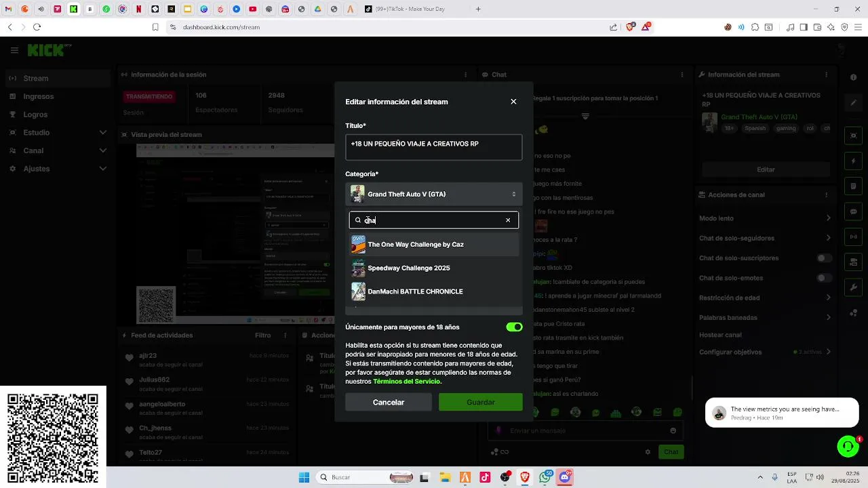
Task: Click the Spanish tag in stream info
Action: point(755,128)
